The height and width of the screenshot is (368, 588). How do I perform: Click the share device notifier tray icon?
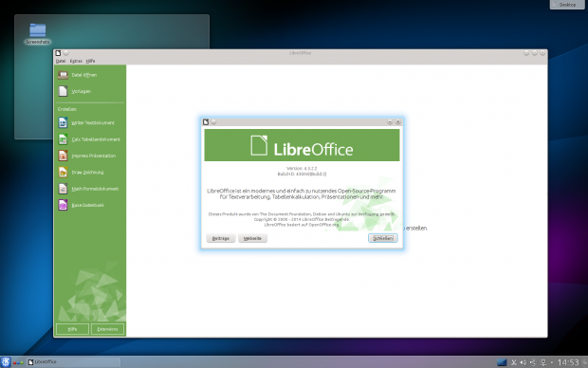[x=533, y=362]
